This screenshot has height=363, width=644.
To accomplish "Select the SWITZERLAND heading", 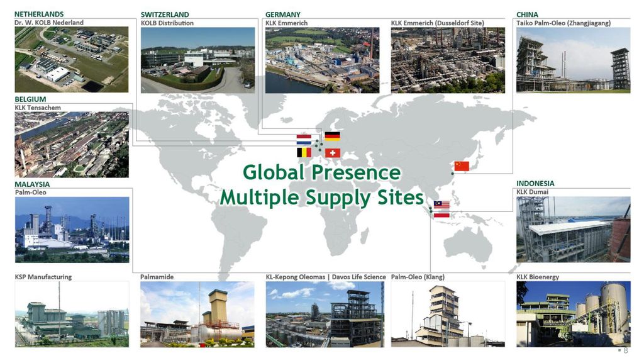I will click(165, 14).
